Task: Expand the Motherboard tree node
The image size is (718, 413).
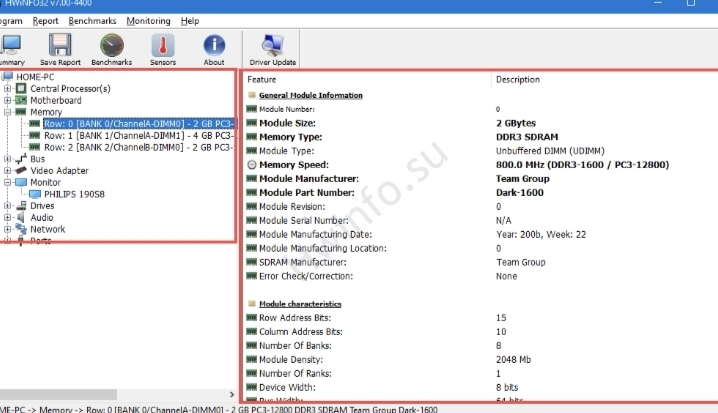Action: click(x=7, y=100)
